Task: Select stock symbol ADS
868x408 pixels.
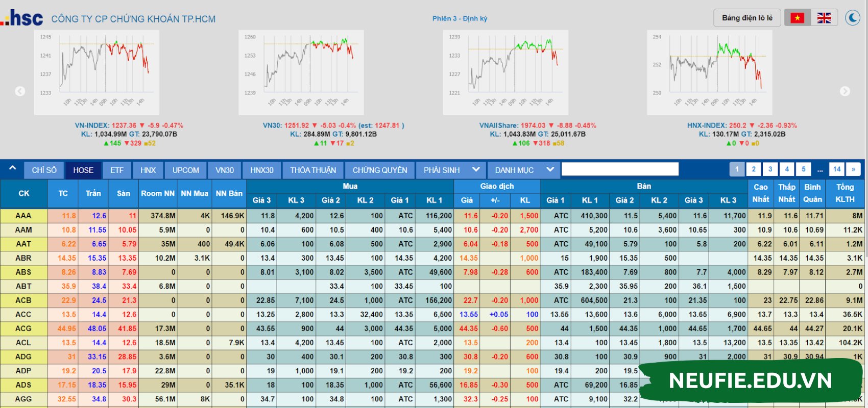Action: 23,385
